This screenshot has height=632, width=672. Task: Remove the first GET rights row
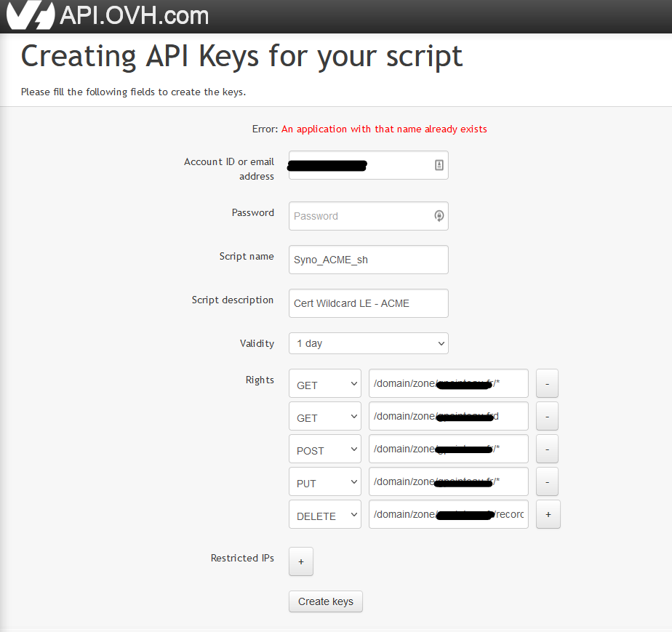coord(548,383)
